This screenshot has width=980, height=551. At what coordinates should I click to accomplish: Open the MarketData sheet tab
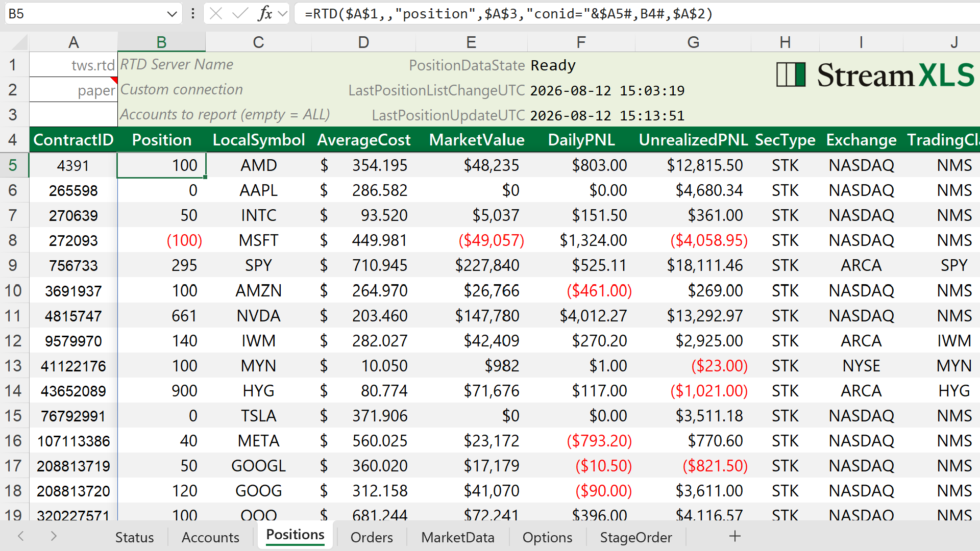(x=458, y=537)
